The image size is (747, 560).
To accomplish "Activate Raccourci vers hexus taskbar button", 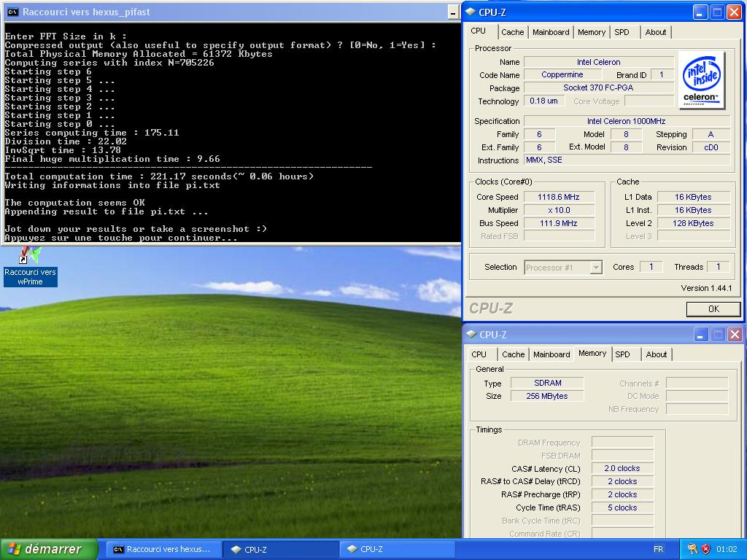I will click(163, 549).
